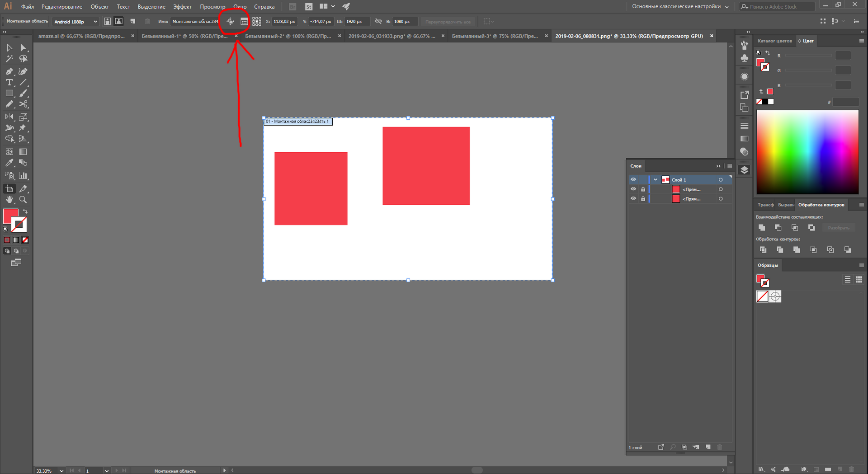Select the Curvature tool
The image size is (868, 474).
tap(23, 71)
